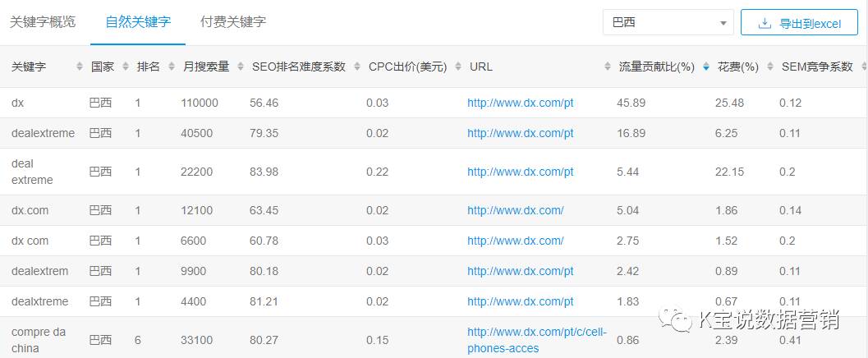Toggle 流量贡献比(%) sort direction icon
The image size is (868, 358).
tap(706, 67)
